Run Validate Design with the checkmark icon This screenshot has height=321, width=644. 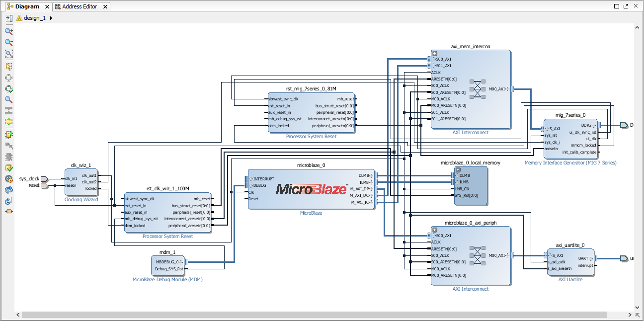(8, 168)
